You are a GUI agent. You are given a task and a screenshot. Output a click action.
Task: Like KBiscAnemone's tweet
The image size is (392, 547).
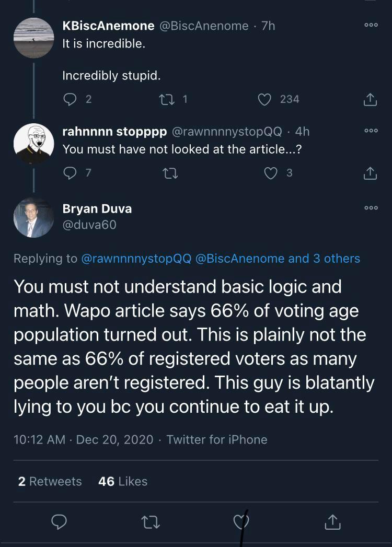(x=264, y=99)
